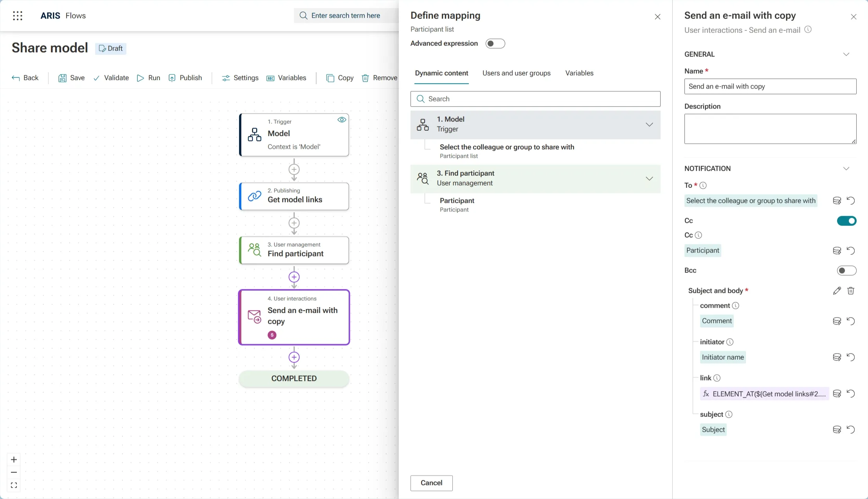Delete Subject and body with trash icon
868x499 pixels.
851,291
